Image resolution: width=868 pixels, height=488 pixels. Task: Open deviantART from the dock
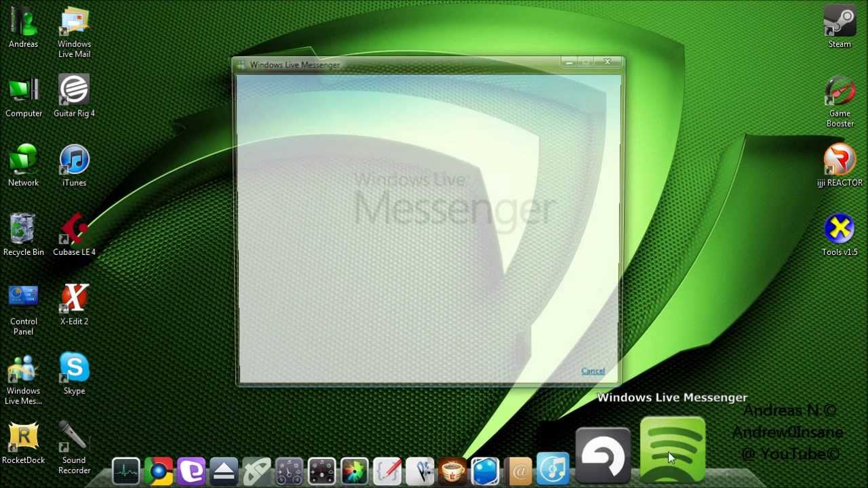coord(192,470)
